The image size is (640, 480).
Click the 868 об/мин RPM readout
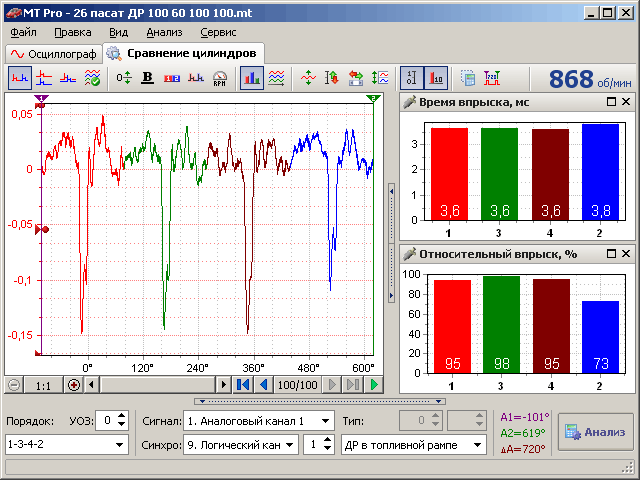(x=590, y=79)
